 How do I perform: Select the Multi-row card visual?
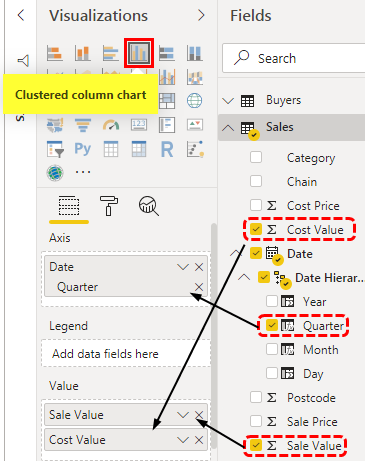[167, 125]
